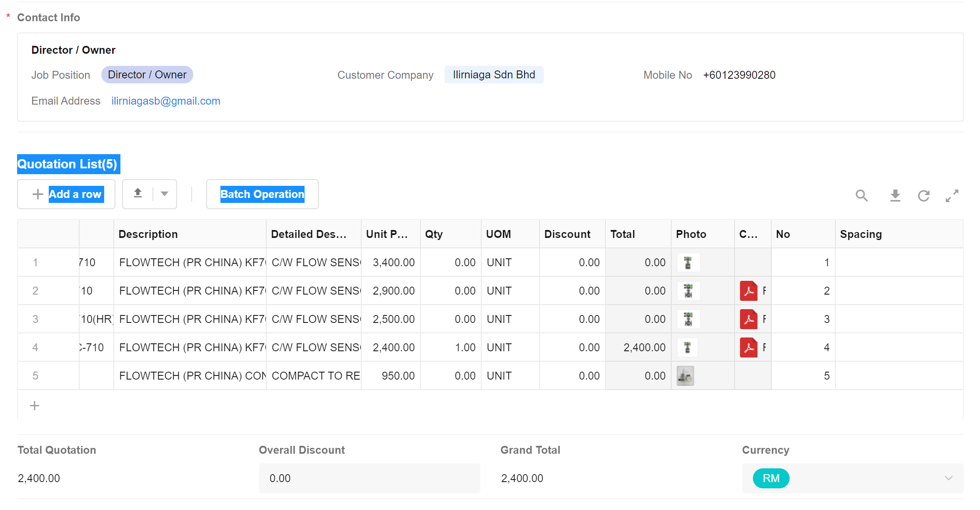This screenshot has height=510, width=980.
Task: Open photo thumbnail in row 1
Action: [688, 262]
